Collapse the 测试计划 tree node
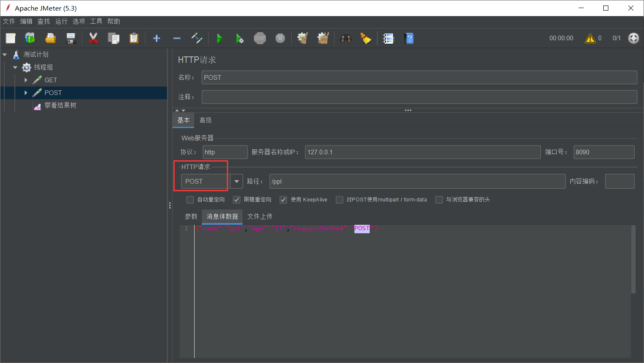Screen dimensions: 644x363 [x=5, y=55]
